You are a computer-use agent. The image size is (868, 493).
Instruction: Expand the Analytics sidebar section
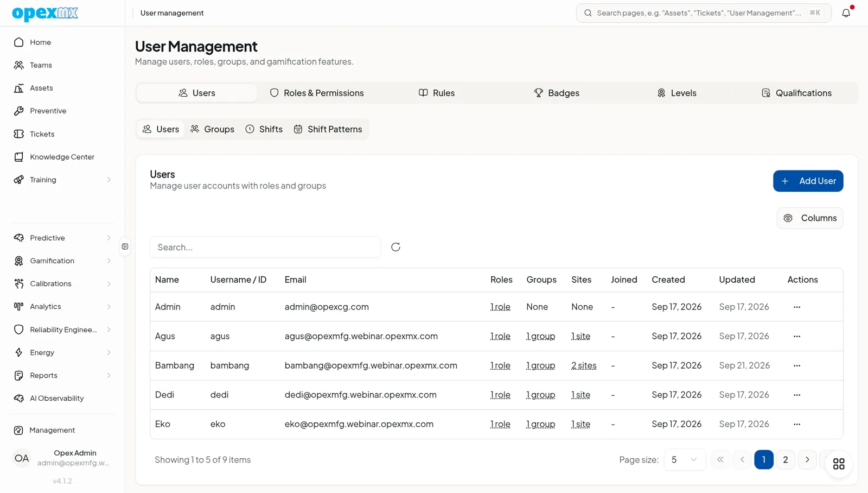click(62, 307)
